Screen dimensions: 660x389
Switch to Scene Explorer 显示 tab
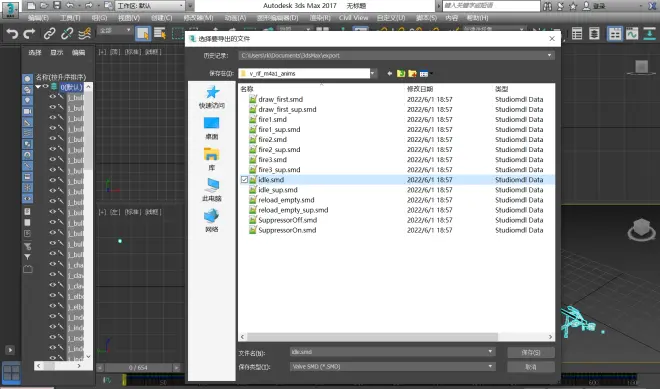[x=57, y=53]
